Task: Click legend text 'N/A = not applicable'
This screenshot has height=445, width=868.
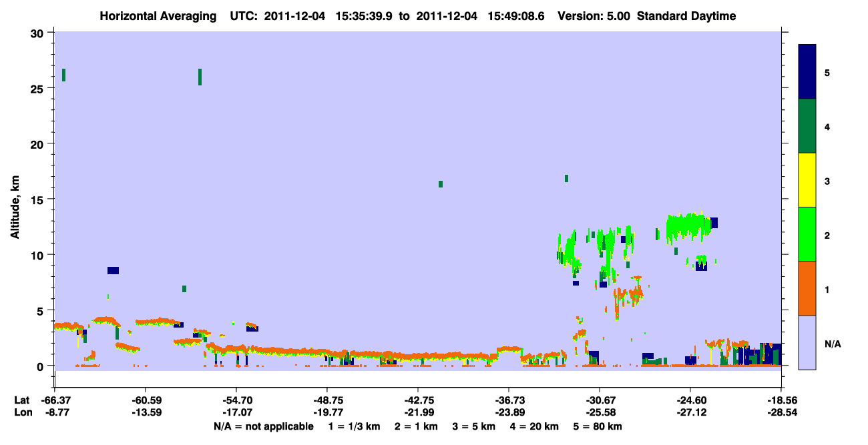Action: tap(263, 426)
